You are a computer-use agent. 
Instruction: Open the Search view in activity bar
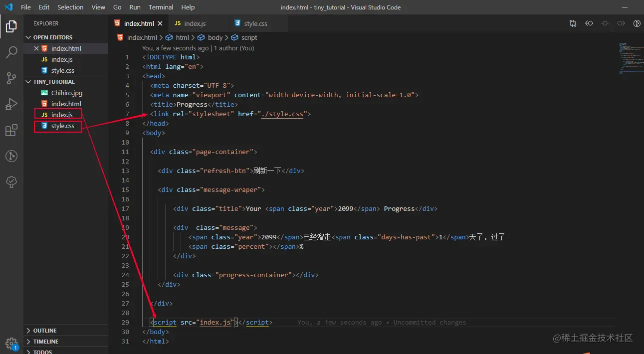11,52
